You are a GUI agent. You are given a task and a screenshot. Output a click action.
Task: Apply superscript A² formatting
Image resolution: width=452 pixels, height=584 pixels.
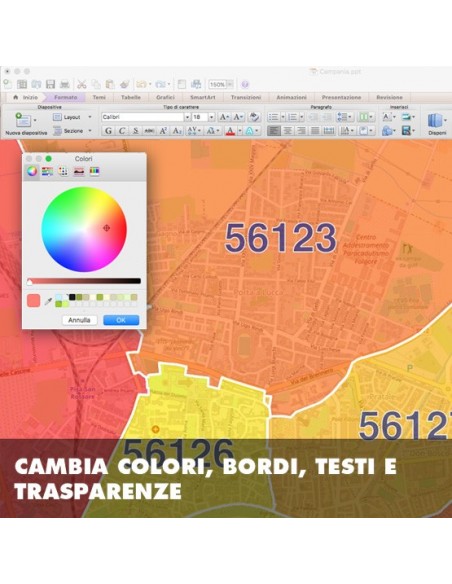click(163, 131)
